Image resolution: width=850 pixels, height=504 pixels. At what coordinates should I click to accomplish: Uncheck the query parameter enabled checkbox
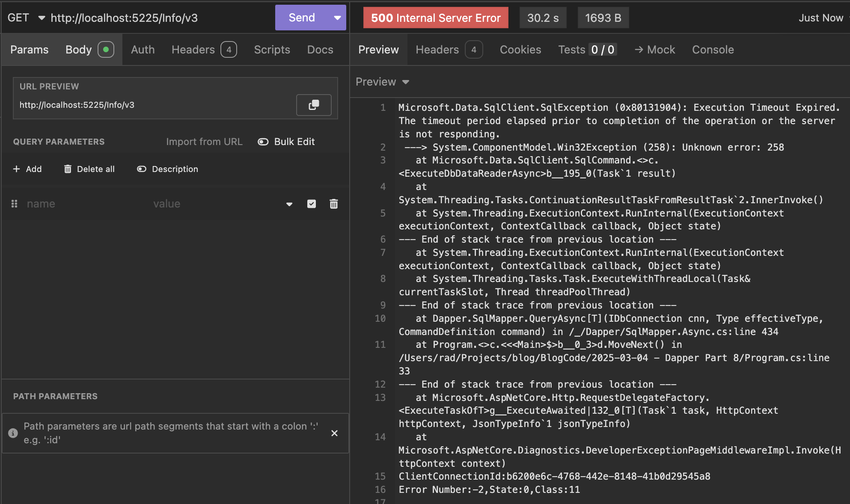pos(312,204)
